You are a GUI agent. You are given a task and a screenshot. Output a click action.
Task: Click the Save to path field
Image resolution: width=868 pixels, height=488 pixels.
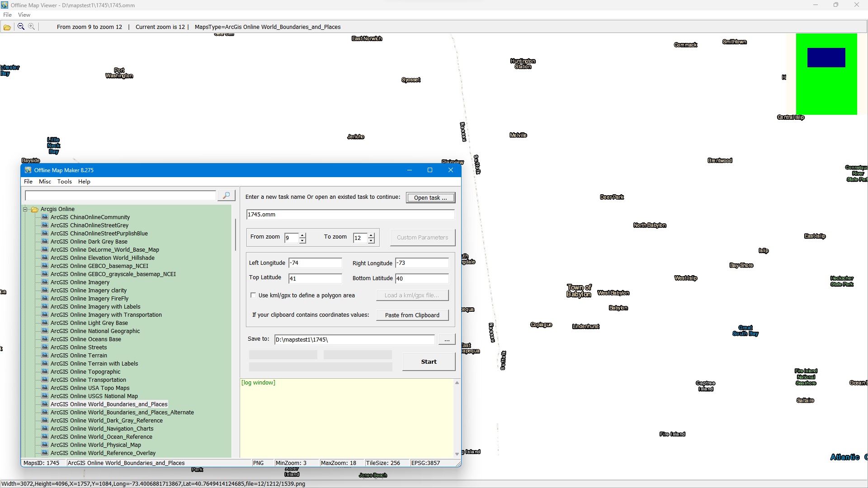pyautogui.click(x=354, y=339)
